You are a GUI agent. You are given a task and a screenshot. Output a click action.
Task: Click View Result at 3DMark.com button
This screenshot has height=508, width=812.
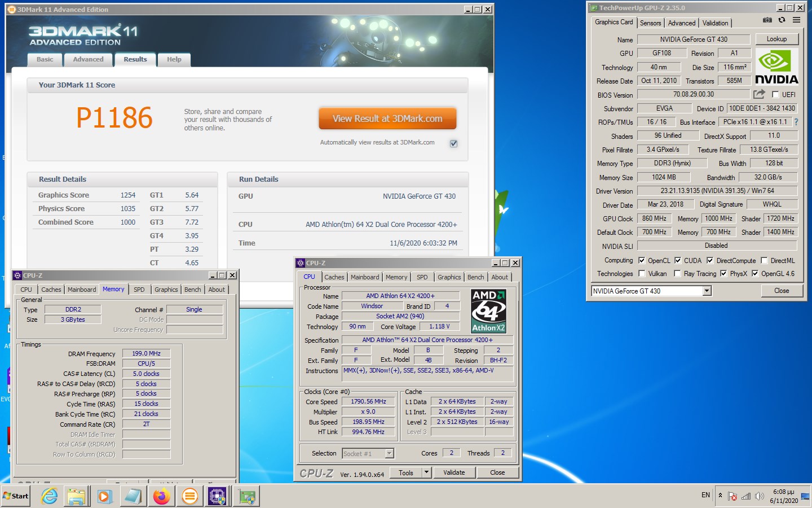(x=387, y=119)
